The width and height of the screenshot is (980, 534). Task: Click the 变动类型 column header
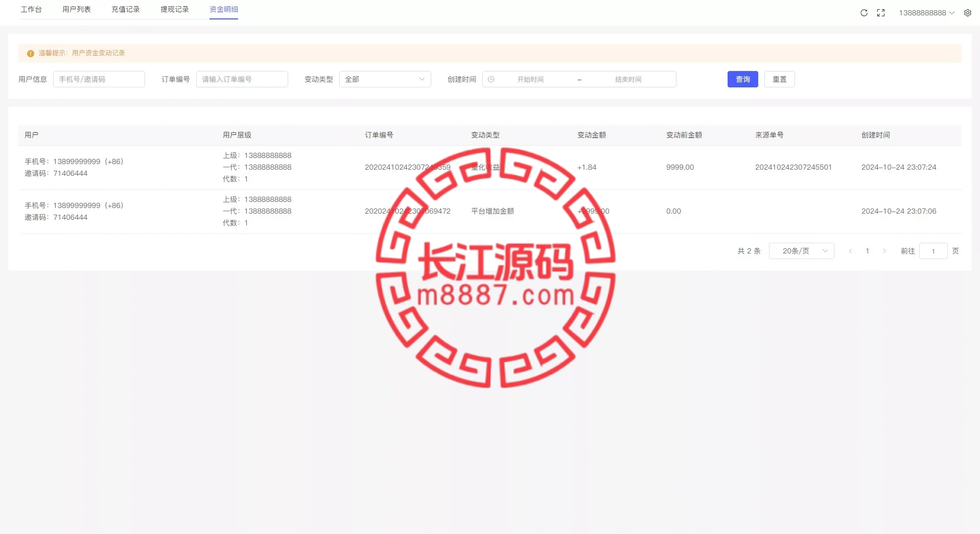[x=485, y=135]
